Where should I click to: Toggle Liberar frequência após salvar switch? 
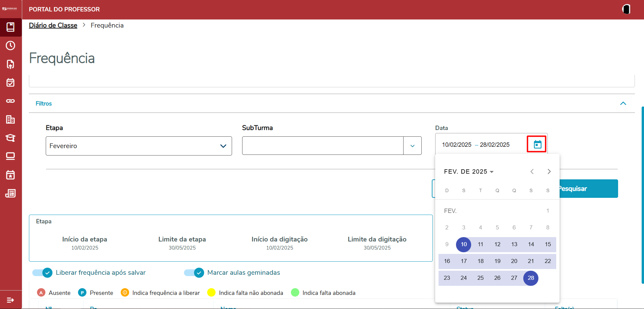pos(43,273)
